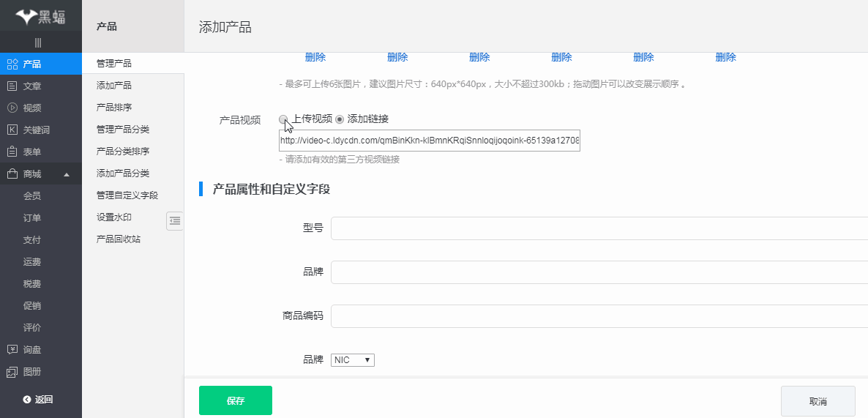The height and width of the screenshot is (418, 868).
Task: Click into the 型号 text field
Action: point(599,228)
